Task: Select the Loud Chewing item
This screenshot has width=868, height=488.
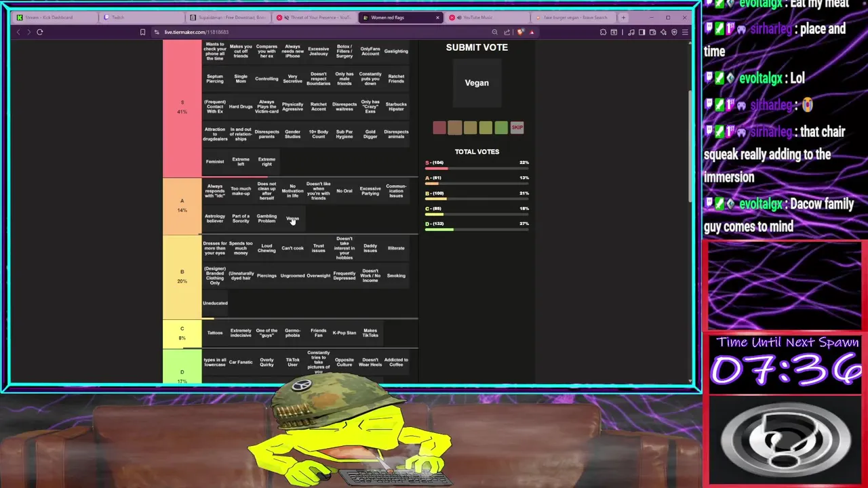Action: pos(267,248)
